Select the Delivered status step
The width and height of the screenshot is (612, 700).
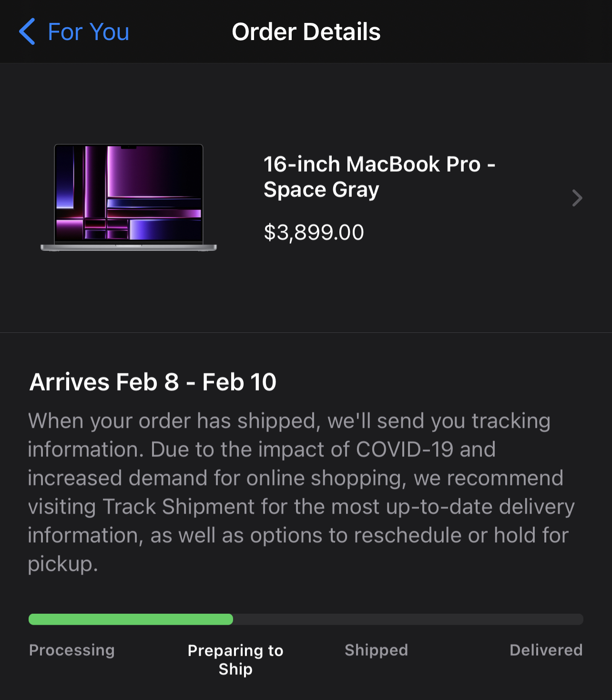coord(546,650)
